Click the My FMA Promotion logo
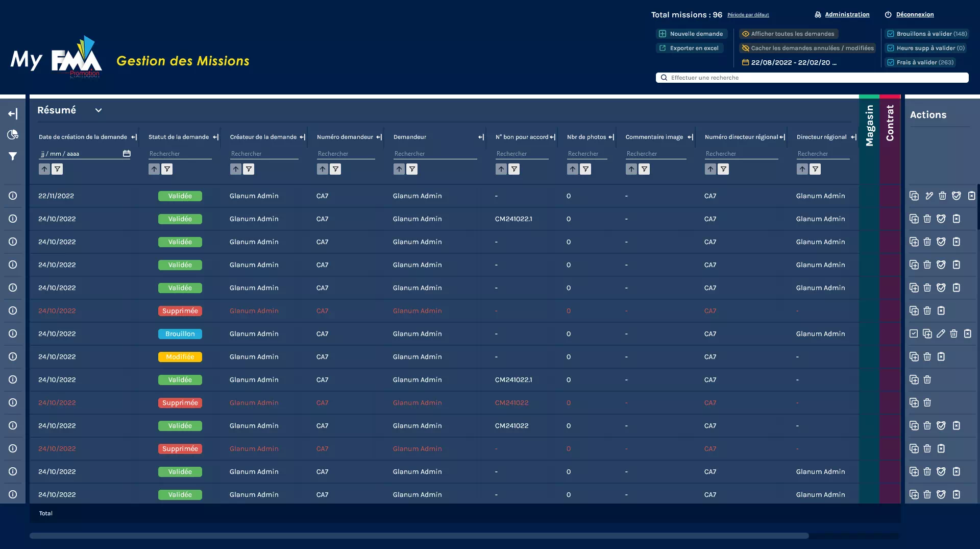Viewport: 980px width, 549px height. 56,57
